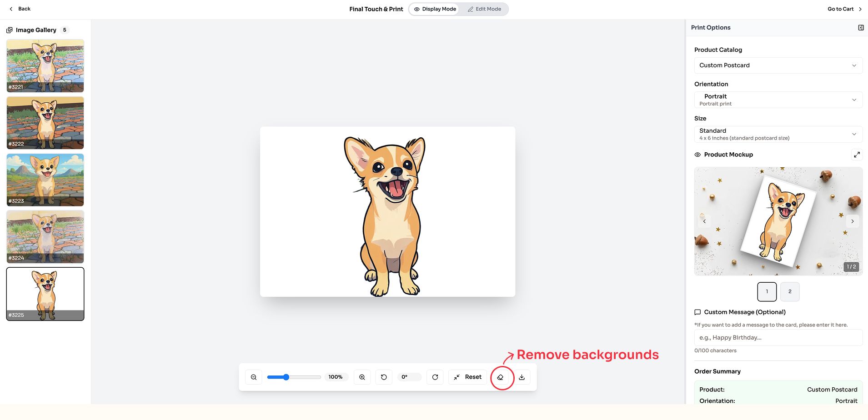Collapse the Print Options panel

coord(861,28)
